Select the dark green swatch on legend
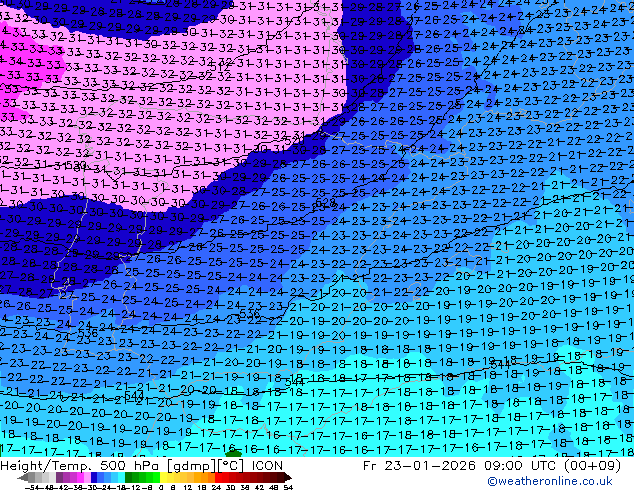 click(128, 477)
